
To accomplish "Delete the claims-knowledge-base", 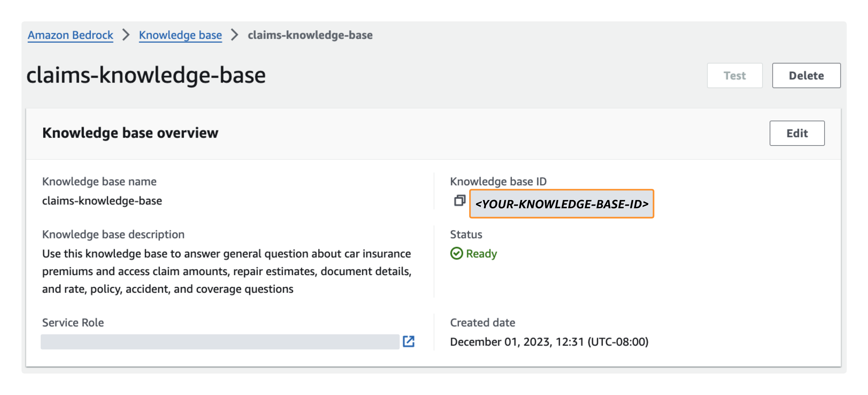I will [806, 76].
